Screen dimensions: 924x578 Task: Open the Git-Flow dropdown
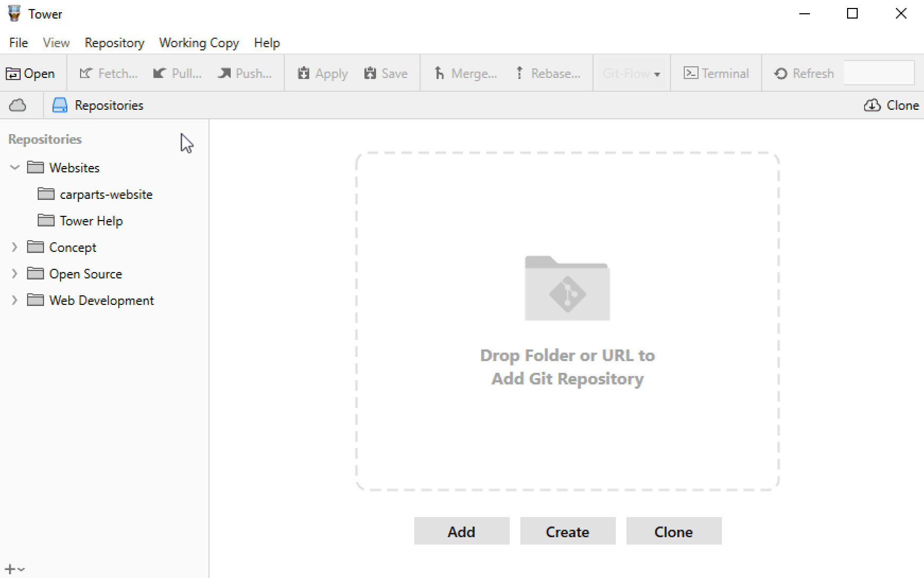[631, 74]
